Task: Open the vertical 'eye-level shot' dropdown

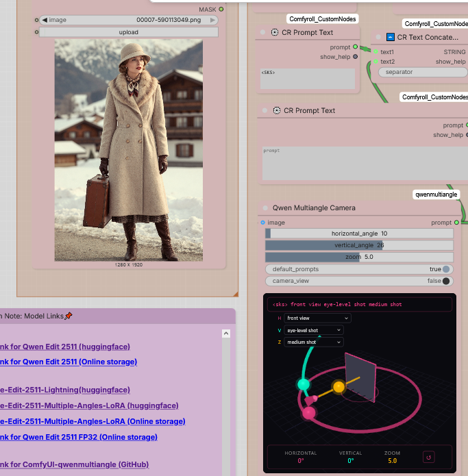Action: pyautogui.click(x=314, y=330)
